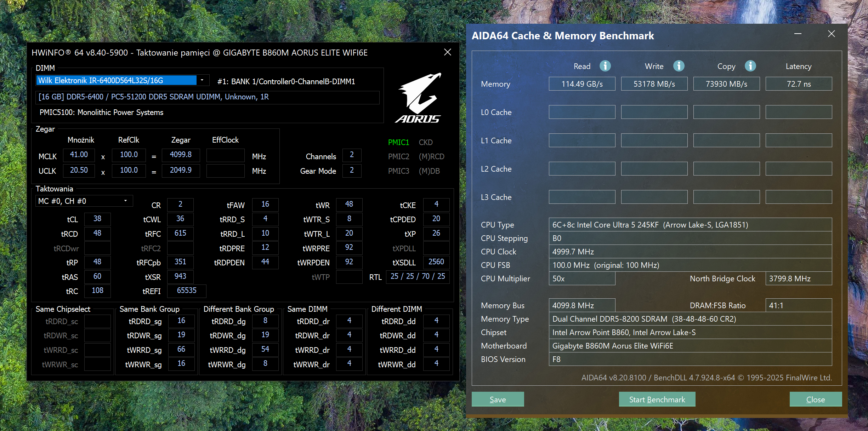Image resolution: width=868 pixels, height=431 pixels.
Task: Click the Memory Read result field
Action: [x=582, y=84]
